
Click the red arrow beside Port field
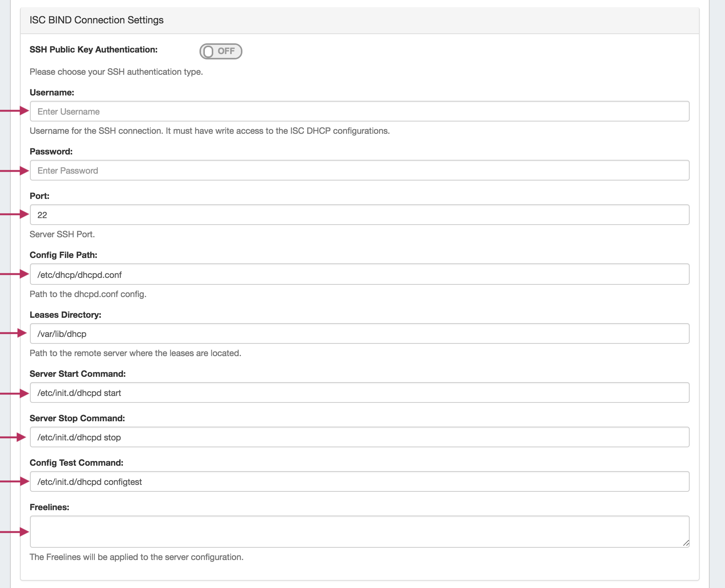(x=15, y=214)
